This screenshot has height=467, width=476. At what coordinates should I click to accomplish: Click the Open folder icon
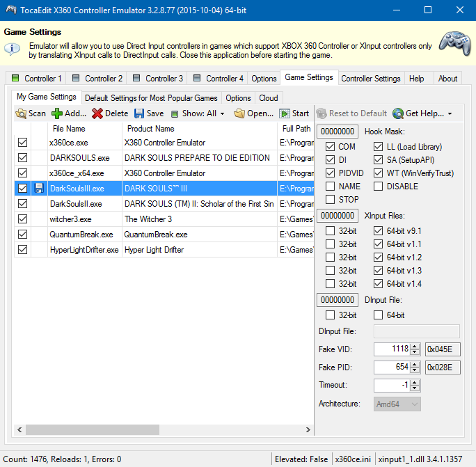[239, 113]
